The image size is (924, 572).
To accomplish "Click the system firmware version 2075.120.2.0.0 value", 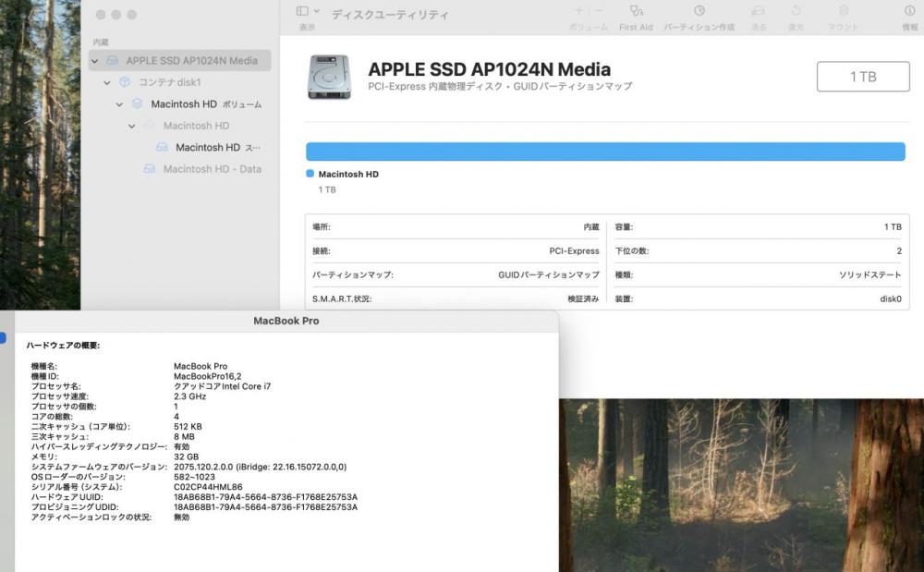I will (260, 467).
